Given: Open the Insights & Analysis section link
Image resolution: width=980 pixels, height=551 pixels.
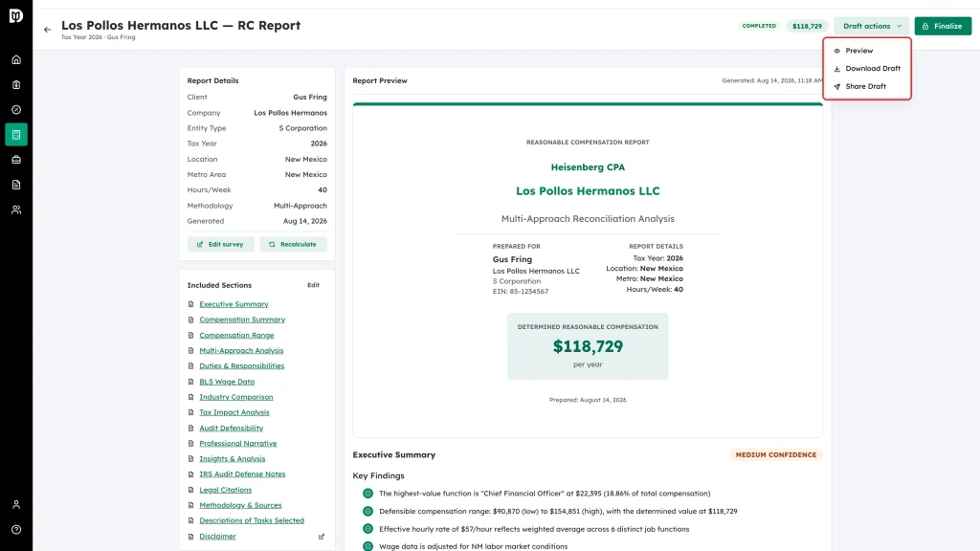Looking at the screenshot, I should (x=233, y=458).
